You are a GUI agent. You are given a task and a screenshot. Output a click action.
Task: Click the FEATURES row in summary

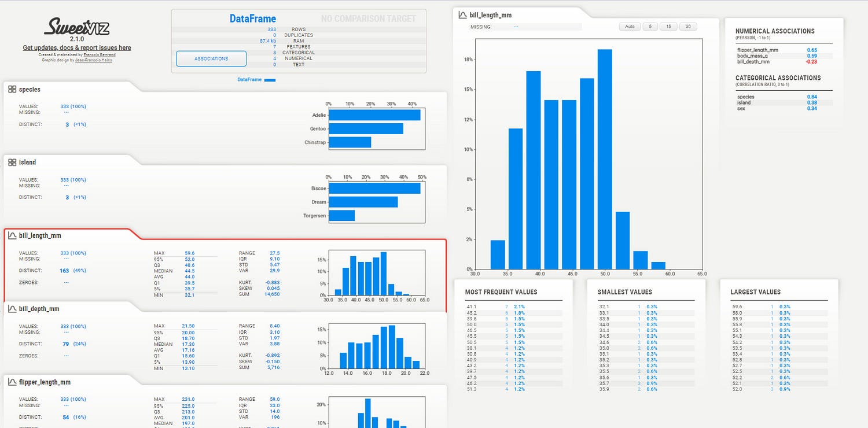[x=299, y=47]
